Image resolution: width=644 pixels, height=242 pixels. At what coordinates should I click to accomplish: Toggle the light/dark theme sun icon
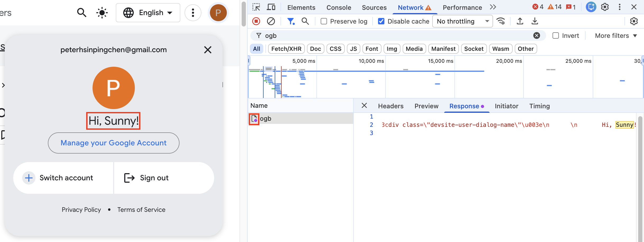102,13
